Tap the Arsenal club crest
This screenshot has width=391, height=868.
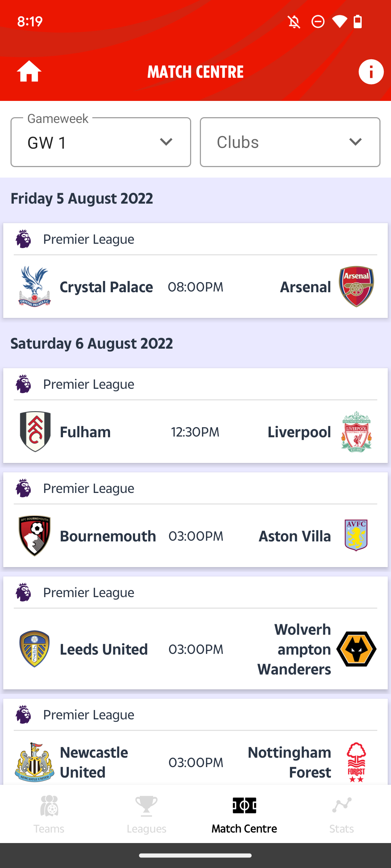pos(356,286)
